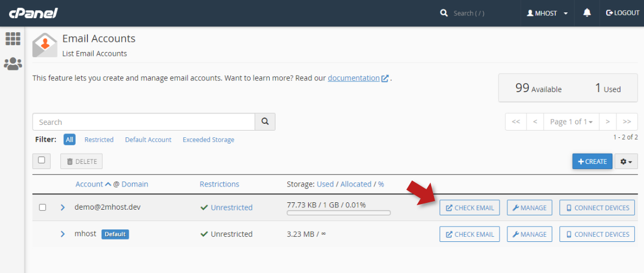Click the Create button
644x273 pixels.
pos(592,162)
